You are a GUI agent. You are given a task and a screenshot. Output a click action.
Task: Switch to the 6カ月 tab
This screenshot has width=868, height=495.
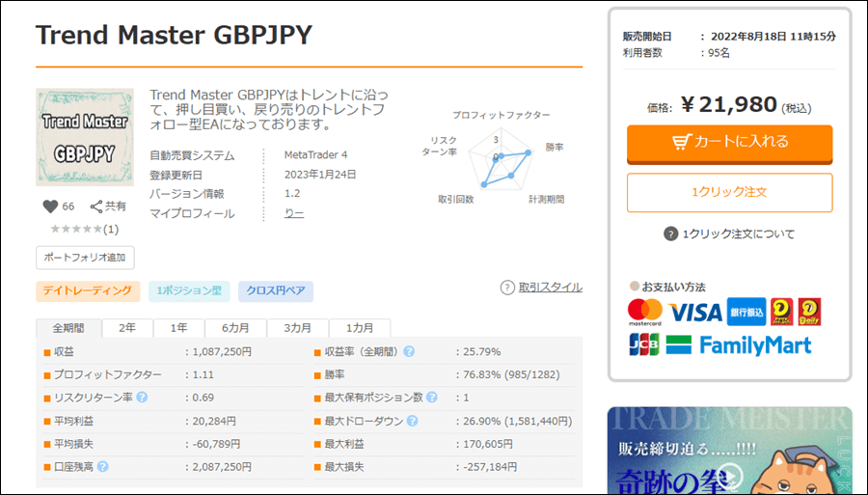coord(234,328)
